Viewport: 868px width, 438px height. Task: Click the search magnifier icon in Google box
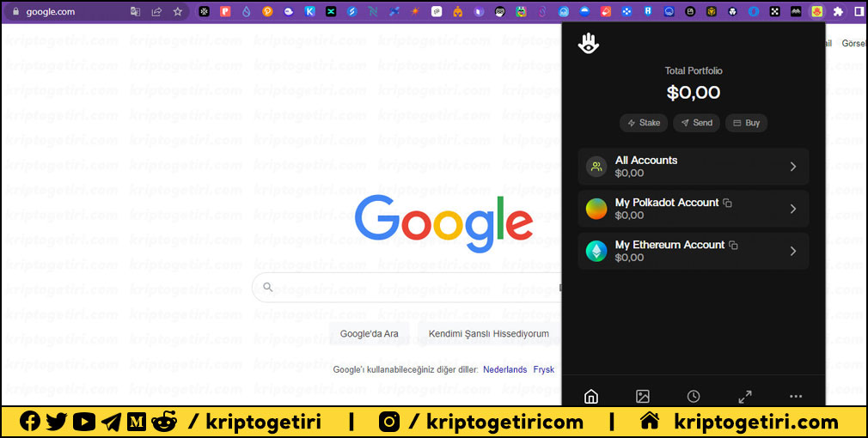click(268, 287)
